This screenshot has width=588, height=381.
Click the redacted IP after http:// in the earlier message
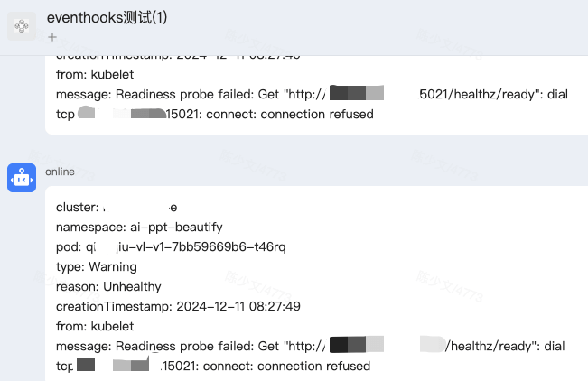click(x=357, y=93)
